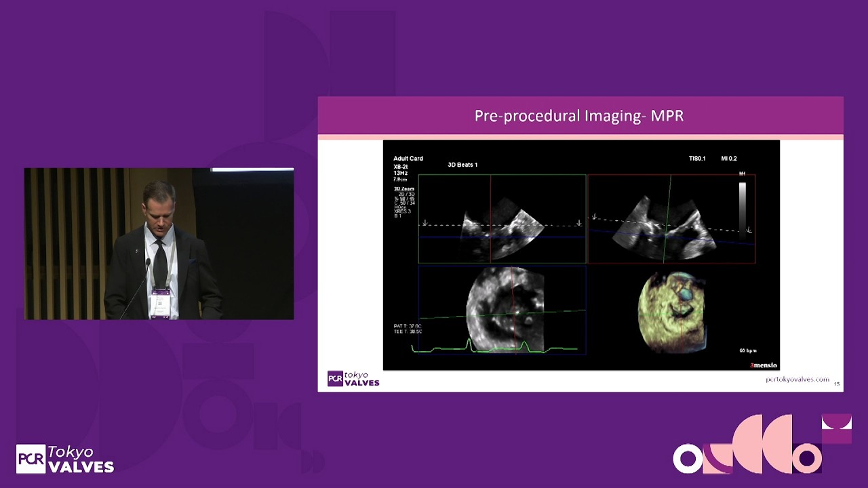Click the '3D Beats 1' label
Screen dimensions: 868x488
click(462, 165)
